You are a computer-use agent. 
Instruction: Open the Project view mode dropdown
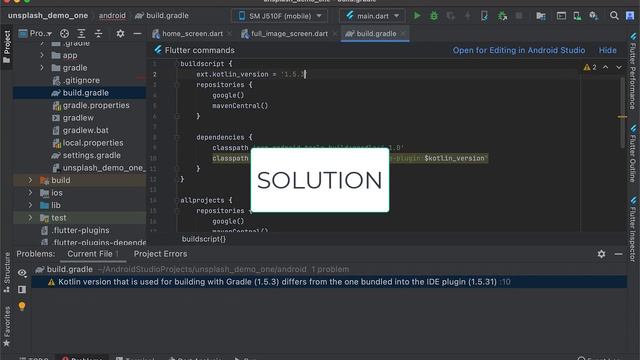click(x=36, y=33)
